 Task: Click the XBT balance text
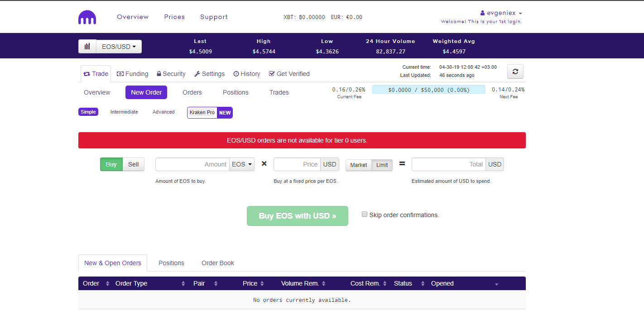pyautogui.click(x=304, y=17)
